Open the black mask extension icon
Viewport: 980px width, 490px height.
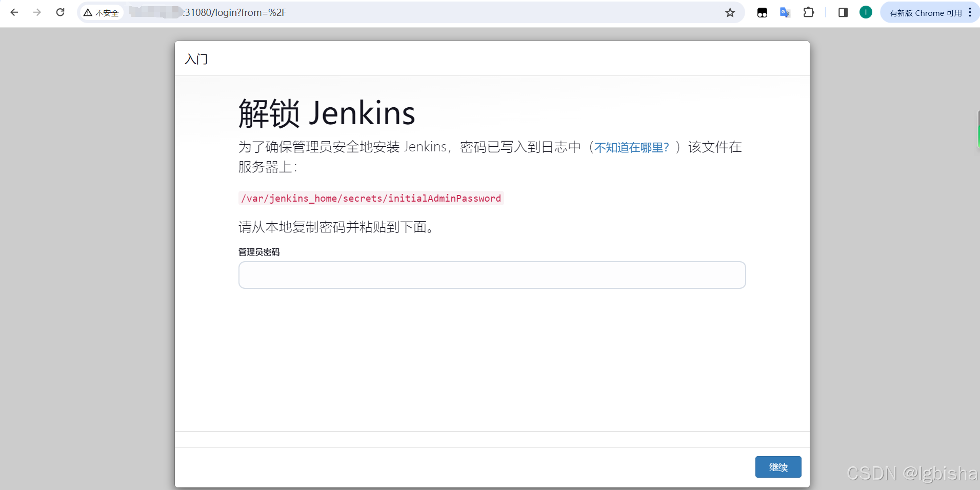(762, 13)
